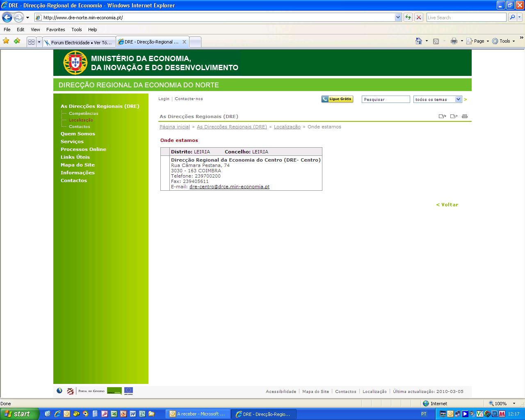Click the Pesquisar search field

click(x=386, y=99)
